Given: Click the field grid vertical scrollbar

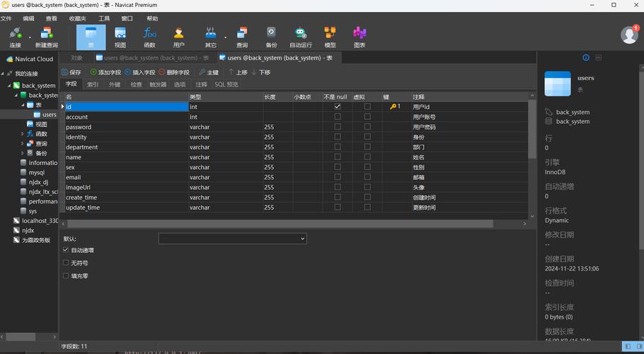Looking at the screenshot, I should [532, 129].
